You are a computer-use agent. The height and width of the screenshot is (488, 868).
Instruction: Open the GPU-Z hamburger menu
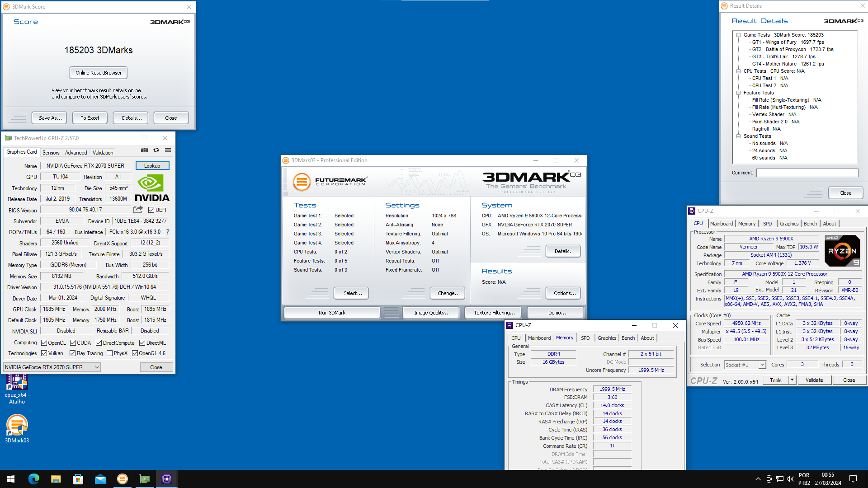(x=168, y=150)
